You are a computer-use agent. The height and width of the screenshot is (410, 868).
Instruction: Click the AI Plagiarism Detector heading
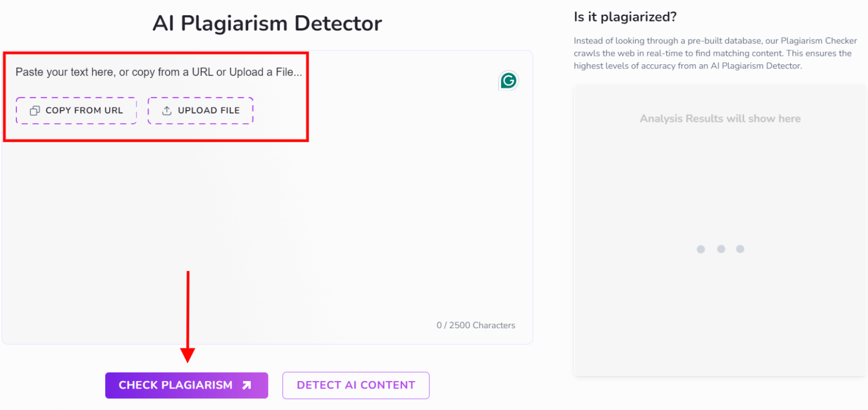point(267,23)
